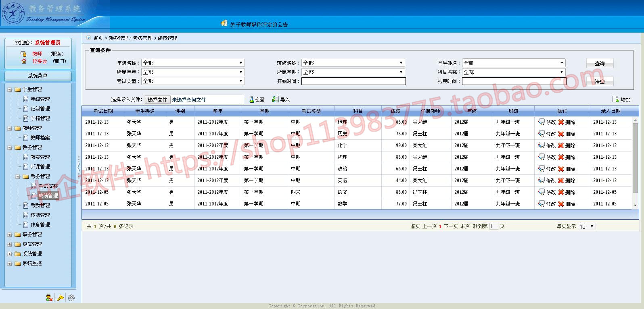This screenshot has height=309, width=644.
Task: Click the home icon beside 校委会
Action: (x=23, y=61)
